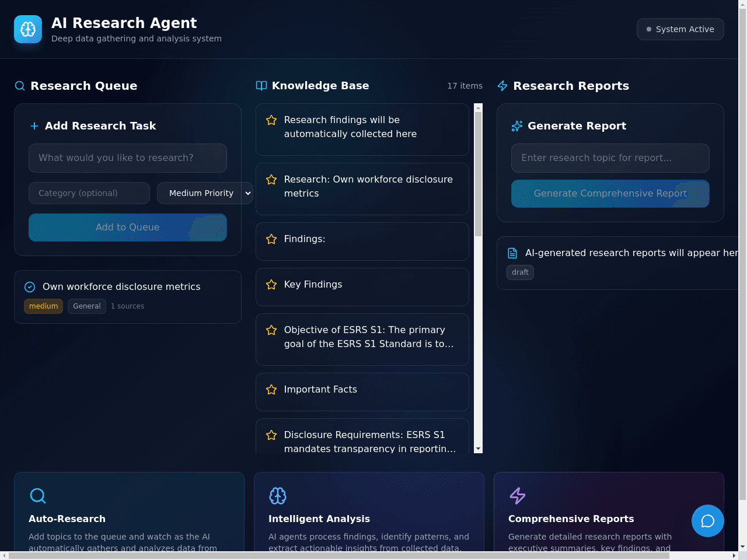Click the Research Reports lightning icon
This screenshot has width=747, height=560.
(502, 86)
